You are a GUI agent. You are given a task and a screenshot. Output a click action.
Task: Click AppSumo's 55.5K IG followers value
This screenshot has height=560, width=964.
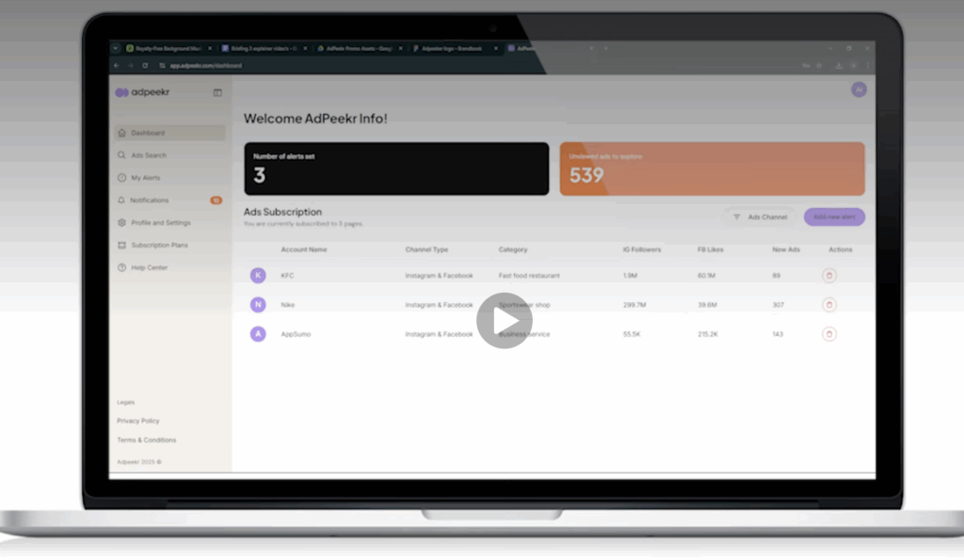pyautogui.click(x=632, y=334)
